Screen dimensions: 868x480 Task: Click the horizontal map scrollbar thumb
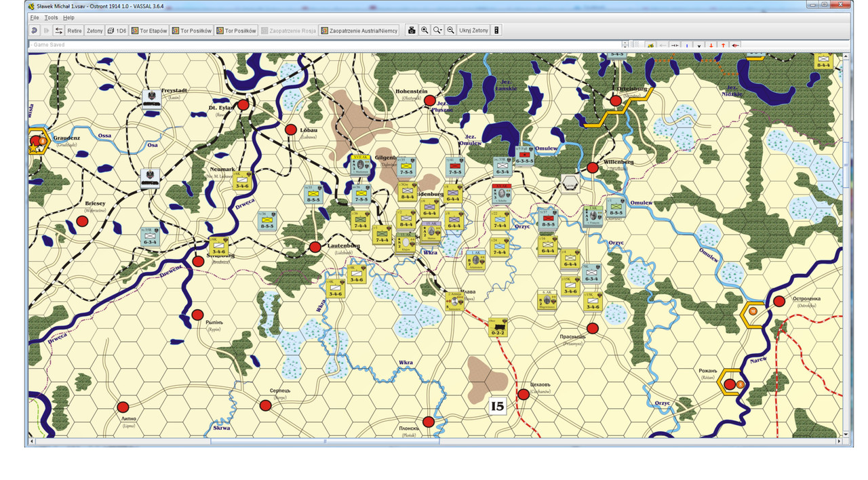[x=325, y=441]
